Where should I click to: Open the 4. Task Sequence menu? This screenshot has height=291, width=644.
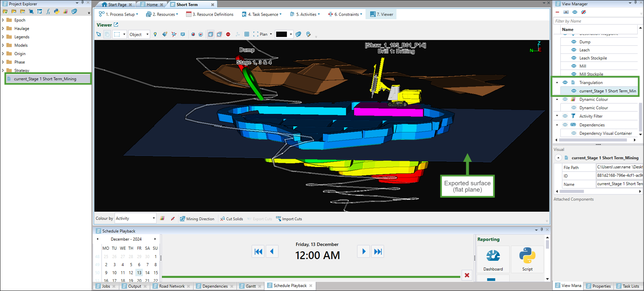[261, 14]
